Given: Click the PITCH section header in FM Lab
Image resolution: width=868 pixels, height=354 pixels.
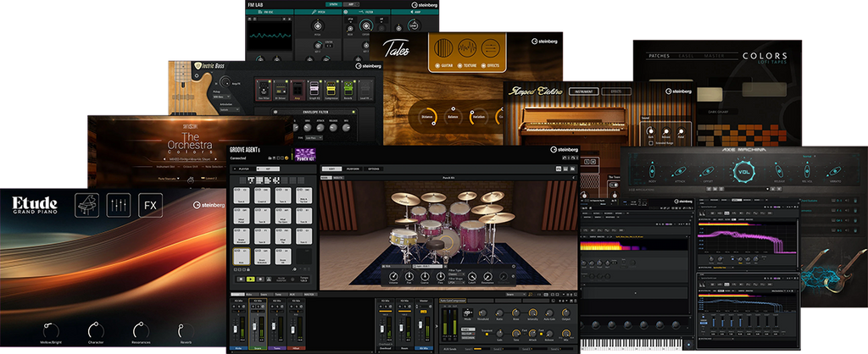Looking at the screenshot, I should pyautogui.click(x=318, y=12).
